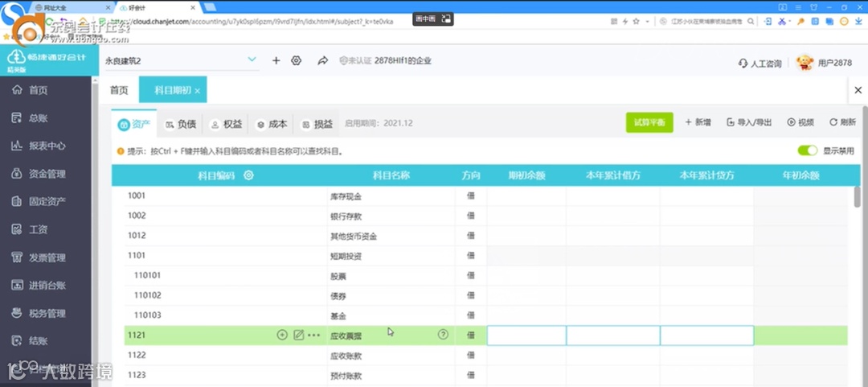Open 发票管理 in the sidebar
Viewport: 868px width, 387px height.
[x=39, y=257]
